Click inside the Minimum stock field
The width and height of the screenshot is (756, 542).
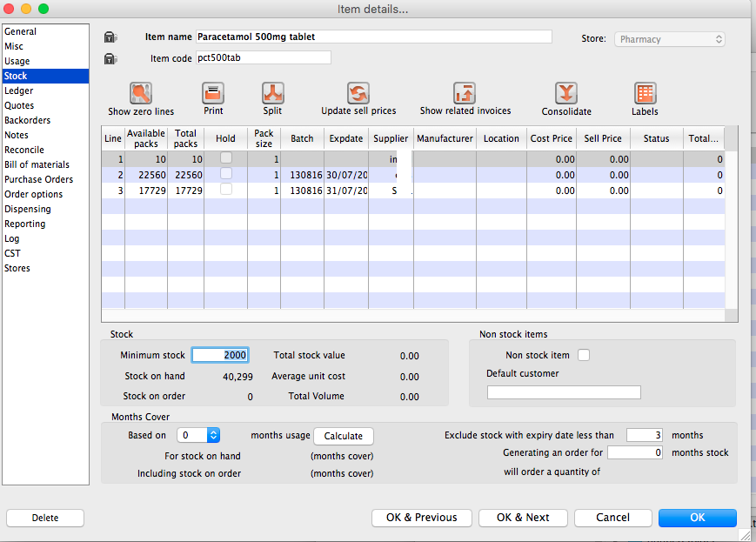(x=220, y=355)
